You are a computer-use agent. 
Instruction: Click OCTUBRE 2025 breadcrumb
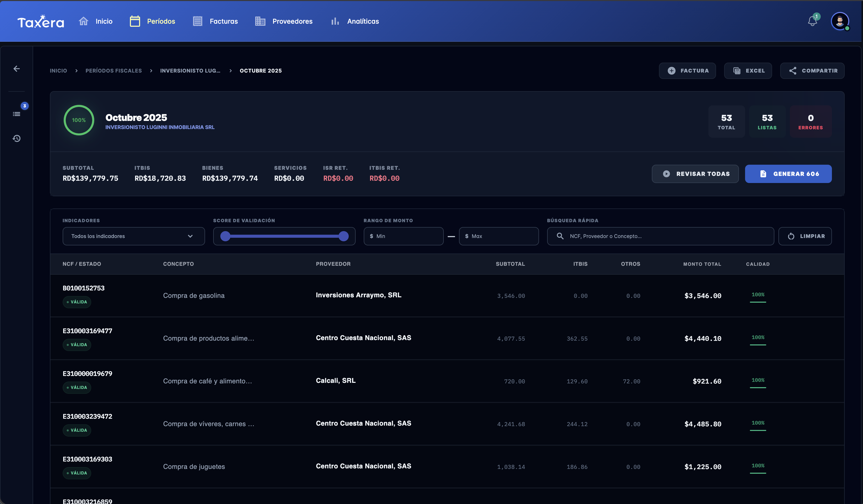tap(261, 71)
